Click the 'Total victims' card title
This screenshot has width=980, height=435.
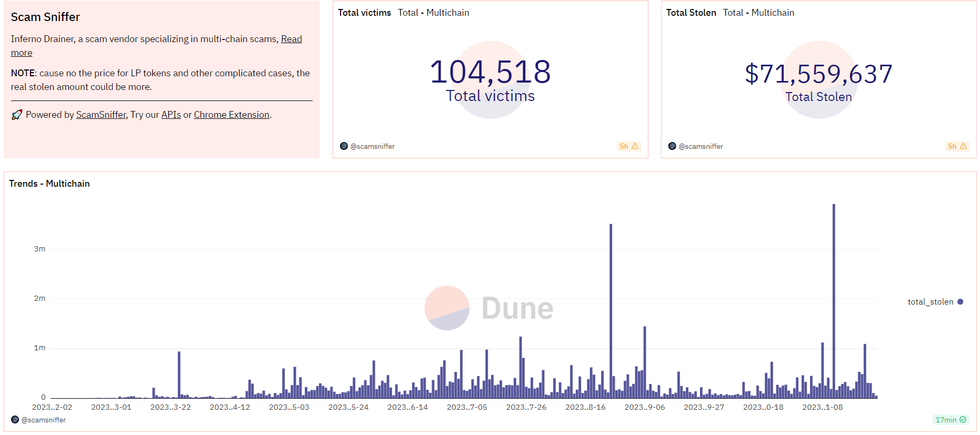point(364,13)
